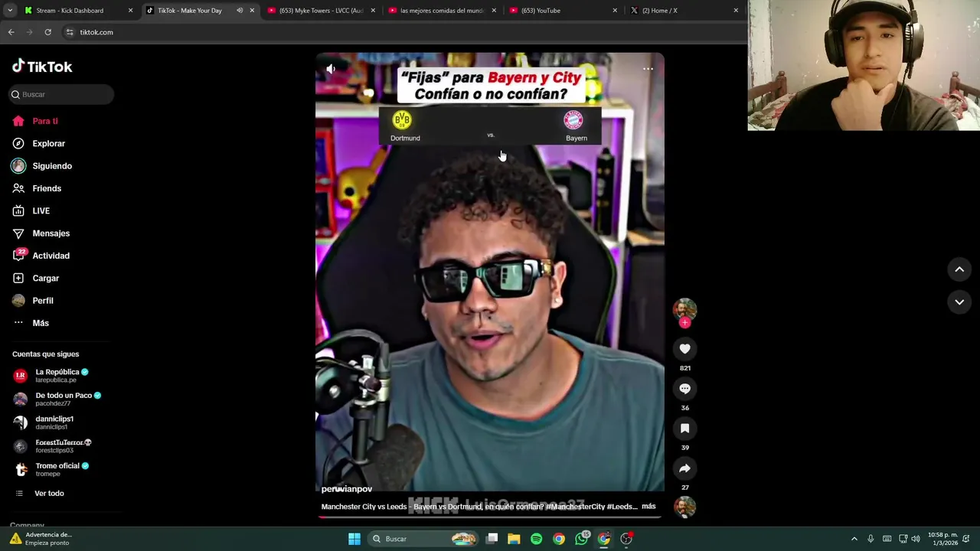The image size is (980, 551).
Task: Open 'Perfil' in the sidebar
Action: point(33,301)
